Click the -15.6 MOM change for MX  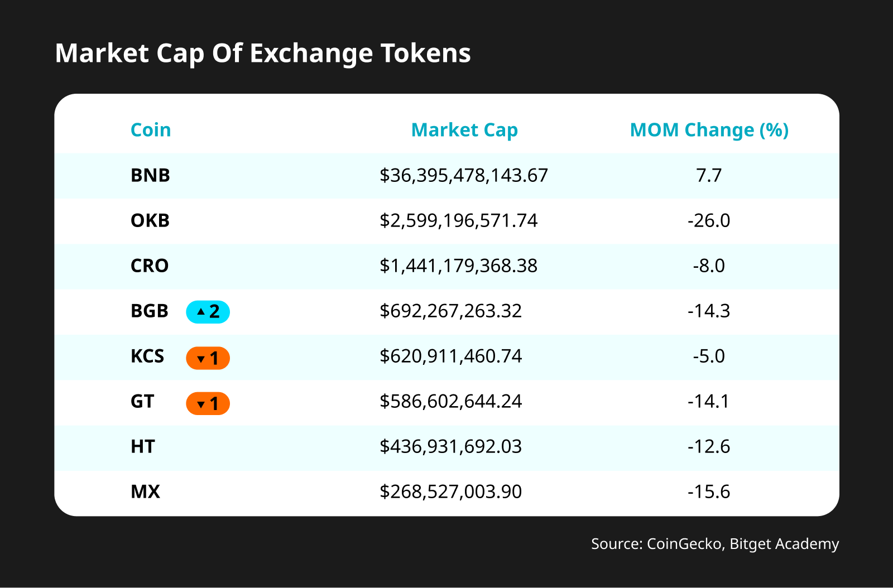click(709, 492)
